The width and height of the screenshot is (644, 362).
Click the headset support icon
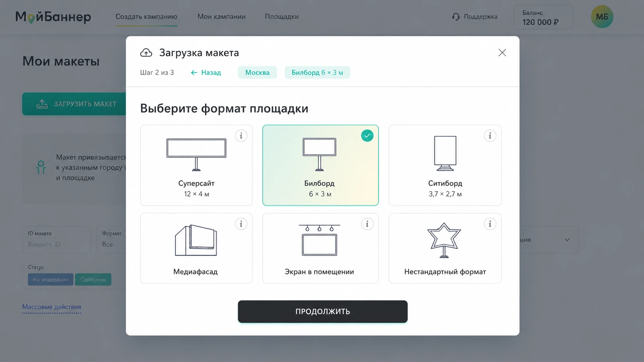(456, 17)
